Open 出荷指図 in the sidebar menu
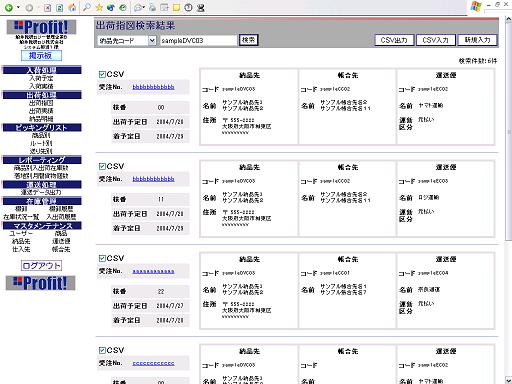Image resolution: width=512 pixels, height=384 pixels. (x=41, y=103)
